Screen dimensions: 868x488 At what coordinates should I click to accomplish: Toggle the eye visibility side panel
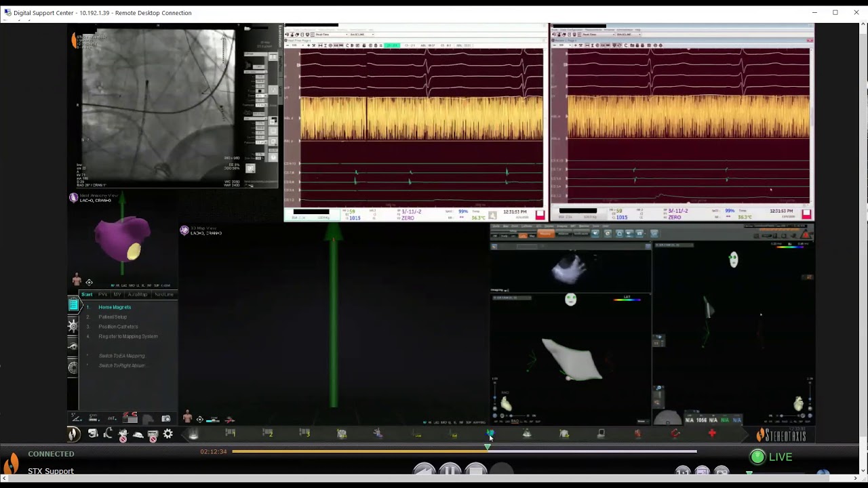73,346
